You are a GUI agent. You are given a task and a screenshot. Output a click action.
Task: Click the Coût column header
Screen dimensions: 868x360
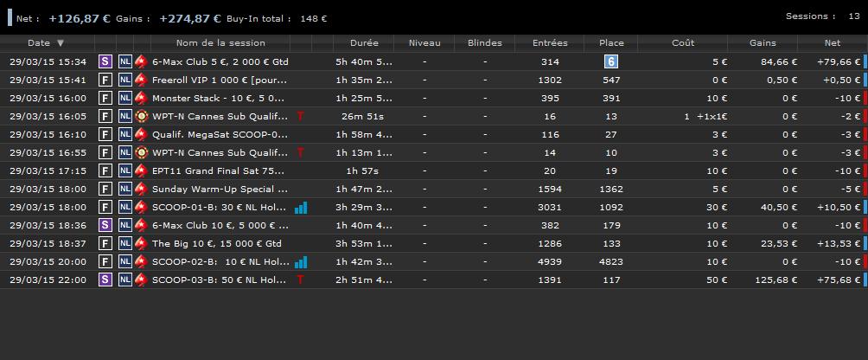pyautogui.click(x=682, y=42)
